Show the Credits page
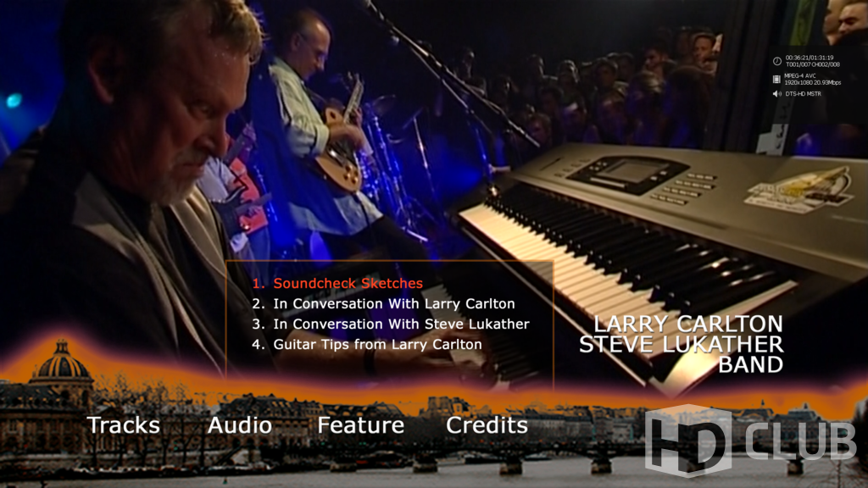Viewport: 868px width, 488px height. [x=487, y=425]
